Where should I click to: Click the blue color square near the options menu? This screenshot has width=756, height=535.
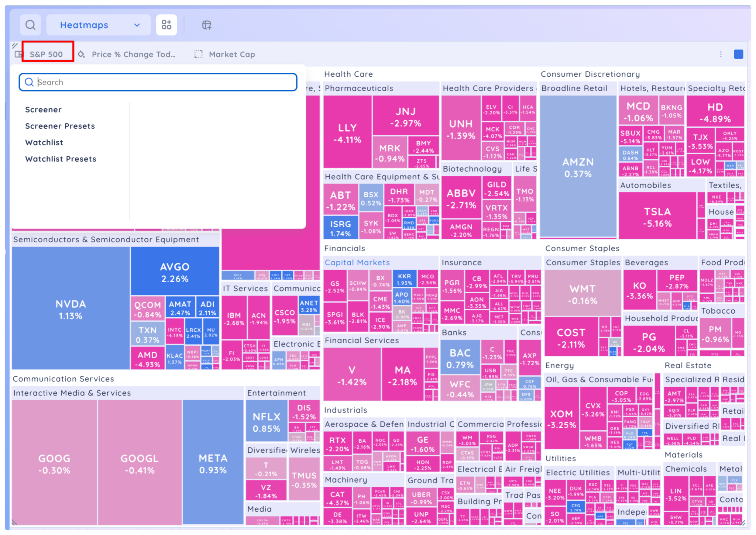(x=738, y=54)
